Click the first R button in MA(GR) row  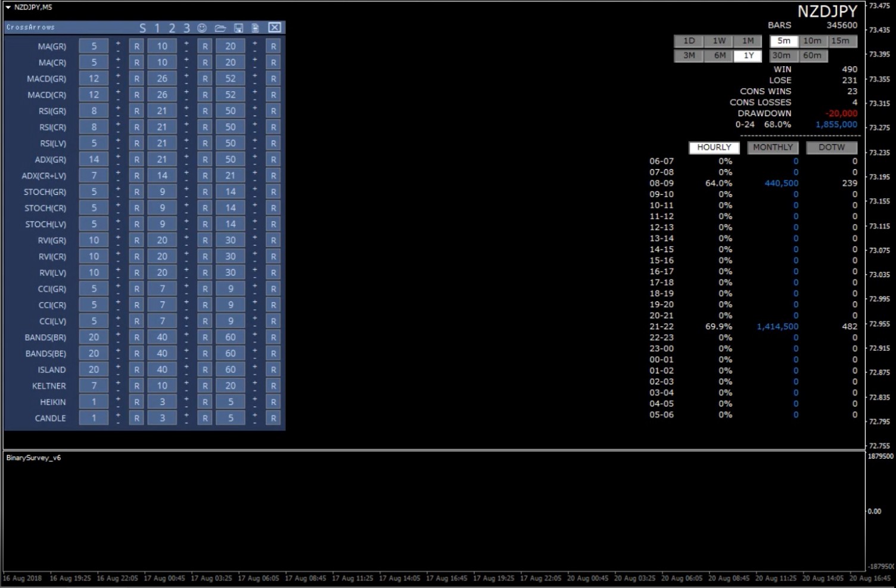(137, 46)
